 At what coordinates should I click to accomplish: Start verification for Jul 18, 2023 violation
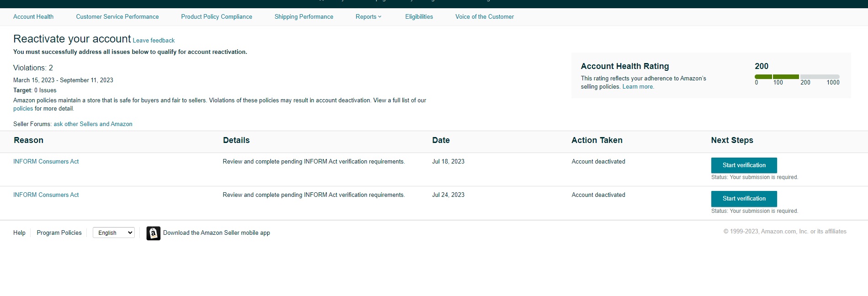[744, 165]
